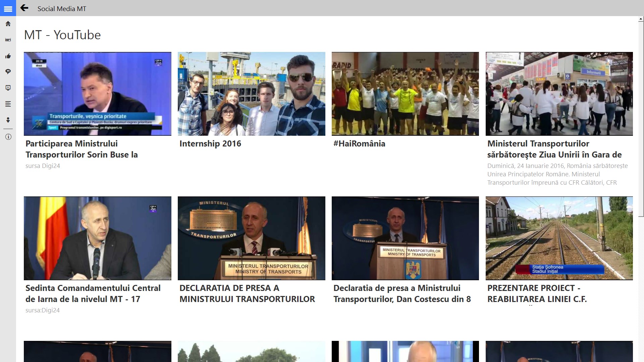
Task: Open Sedinta Comandamentului Central de Iarna thumbnail
Action: 97,238
